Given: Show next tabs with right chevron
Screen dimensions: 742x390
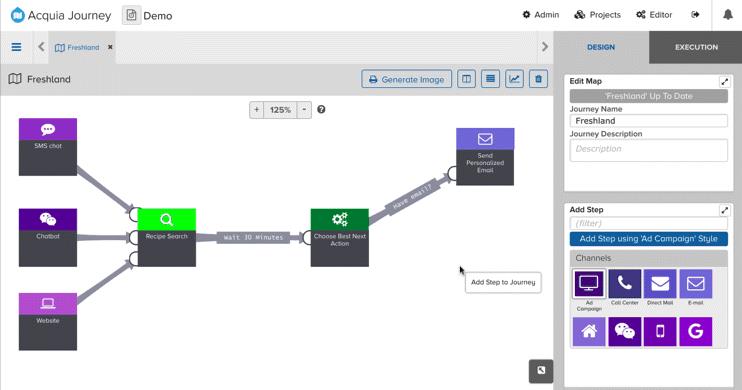Looking at the screenshot, I should [x=545, y=46].
